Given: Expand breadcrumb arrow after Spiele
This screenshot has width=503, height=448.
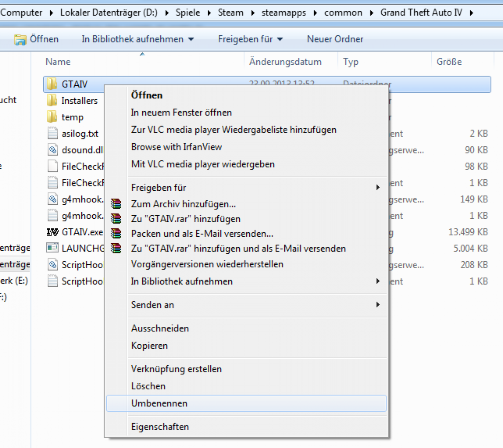Looking at the screenshot, I should coord(209,13).
